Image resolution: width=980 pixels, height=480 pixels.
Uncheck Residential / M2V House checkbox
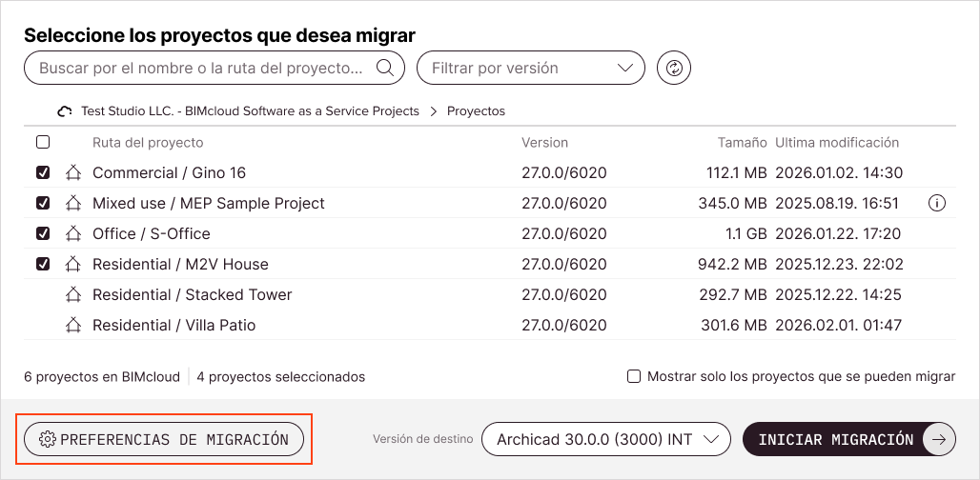coord(43,264)
